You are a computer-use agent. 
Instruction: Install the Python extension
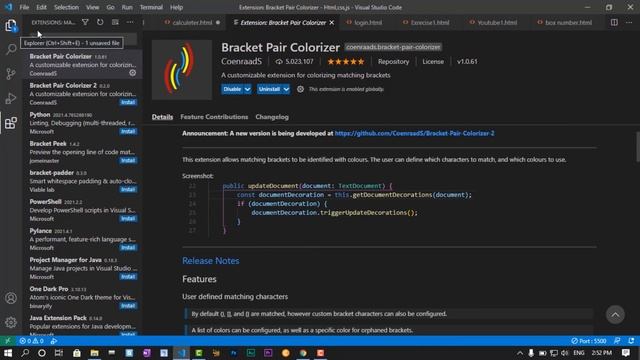pos(128,131)
